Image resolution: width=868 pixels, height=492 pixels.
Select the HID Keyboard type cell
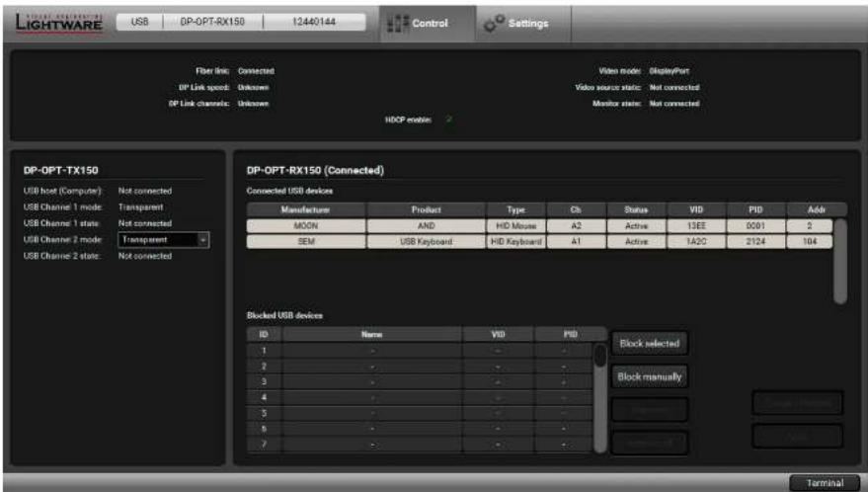(515, 242)
